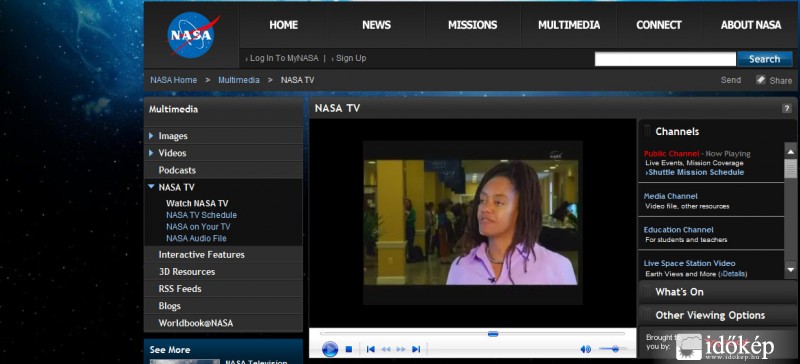The height and width of the screenshot is (364, 800).
Task: Skip to previous track in player
Action: click(x=371, y=349)
